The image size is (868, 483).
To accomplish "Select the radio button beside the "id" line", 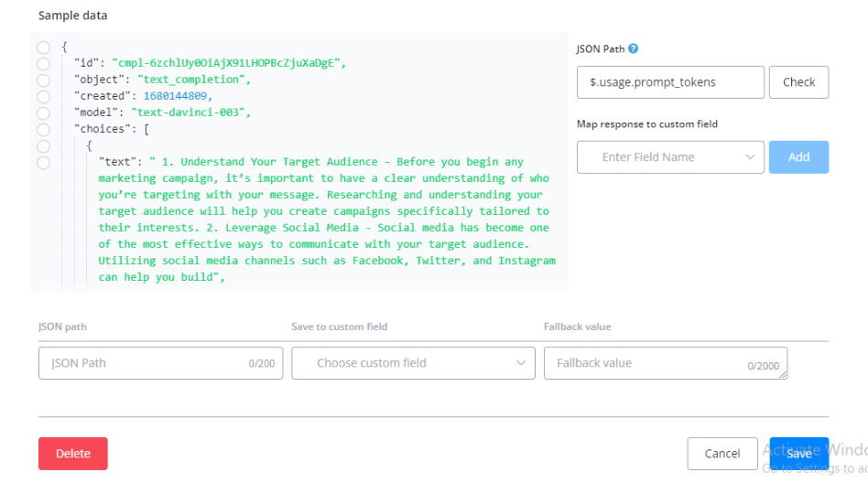I will point(43,63).
